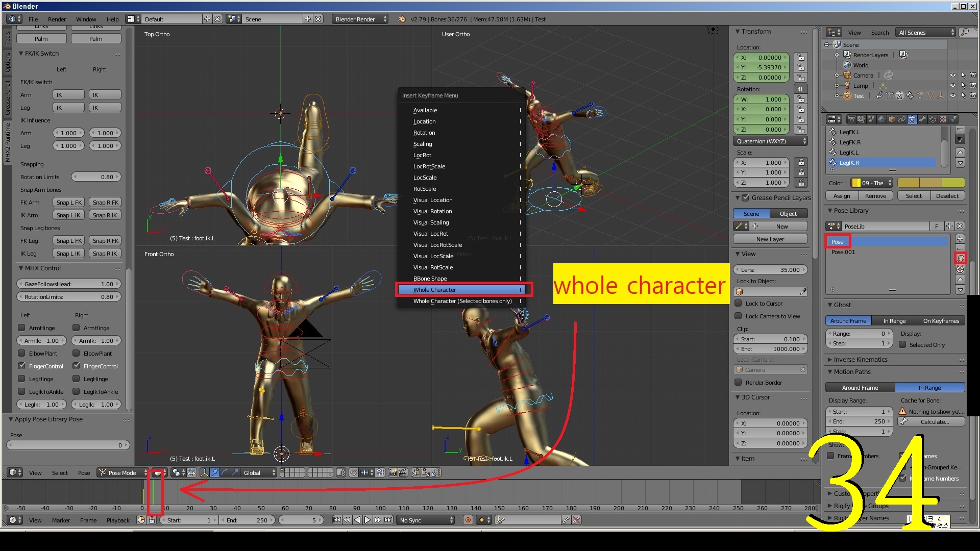This screenshot has width=980, height=551.
Task: Open the World properties tab
Action: coord(881,119)
